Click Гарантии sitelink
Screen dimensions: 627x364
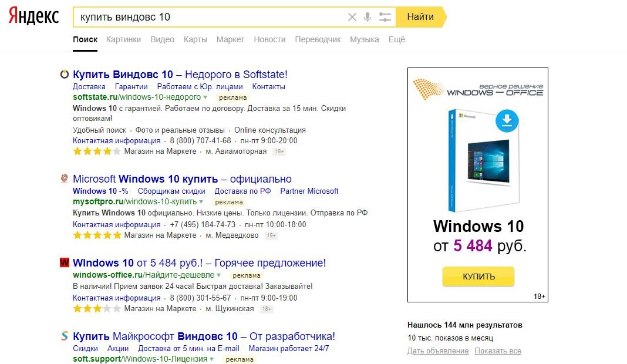131,86
